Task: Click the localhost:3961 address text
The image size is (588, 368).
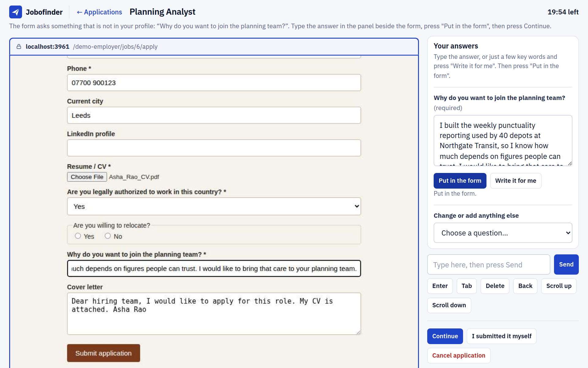Action: point(47,47)
